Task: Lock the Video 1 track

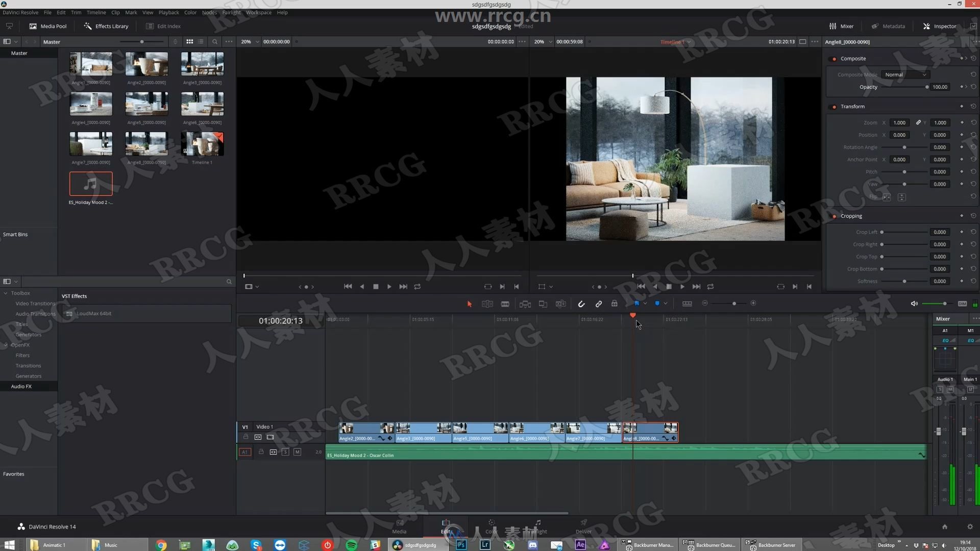Action: (246, 437)
